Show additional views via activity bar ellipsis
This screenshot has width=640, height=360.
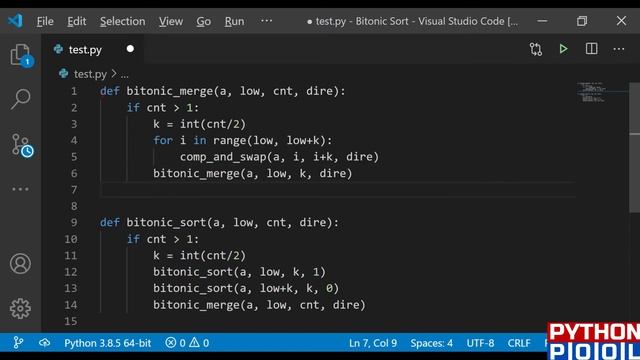tap(20, 189)
